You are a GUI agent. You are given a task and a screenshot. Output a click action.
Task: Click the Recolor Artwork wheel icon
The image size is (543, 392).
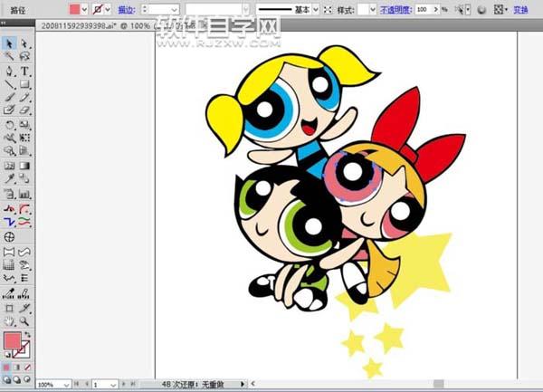[x=481, y=10]
